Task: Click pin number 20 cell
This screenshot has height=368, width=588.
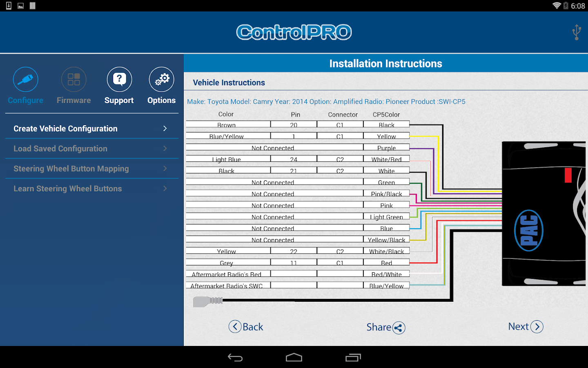Action: tap(294, 124)
